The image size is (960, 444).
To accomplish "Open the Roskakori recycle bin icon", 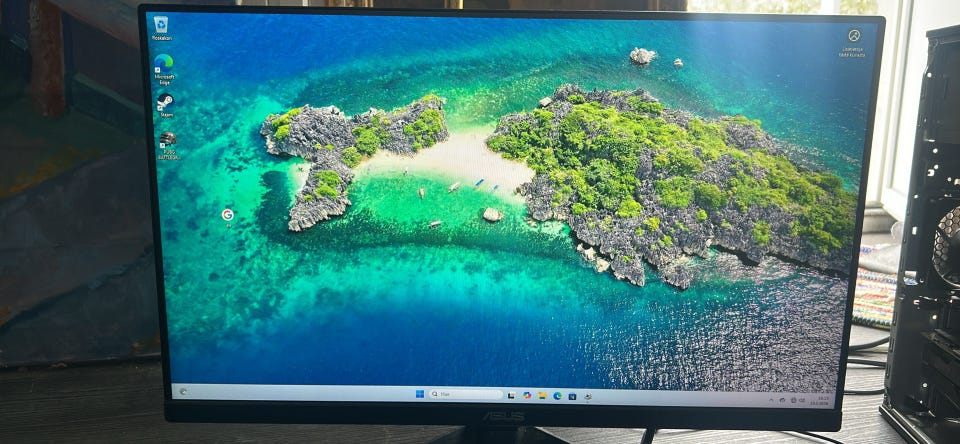I will tap(161, 29).
